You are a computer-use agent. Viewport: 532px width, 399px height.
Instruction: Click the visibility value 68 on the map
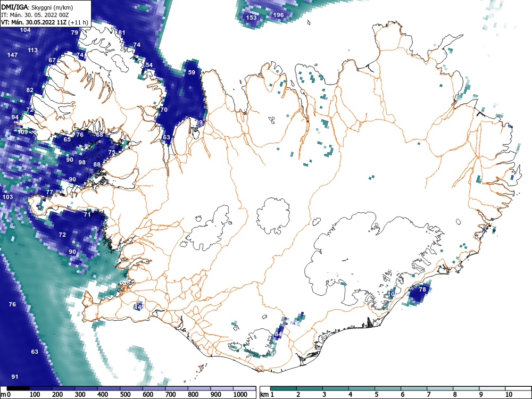coord(99,135)
